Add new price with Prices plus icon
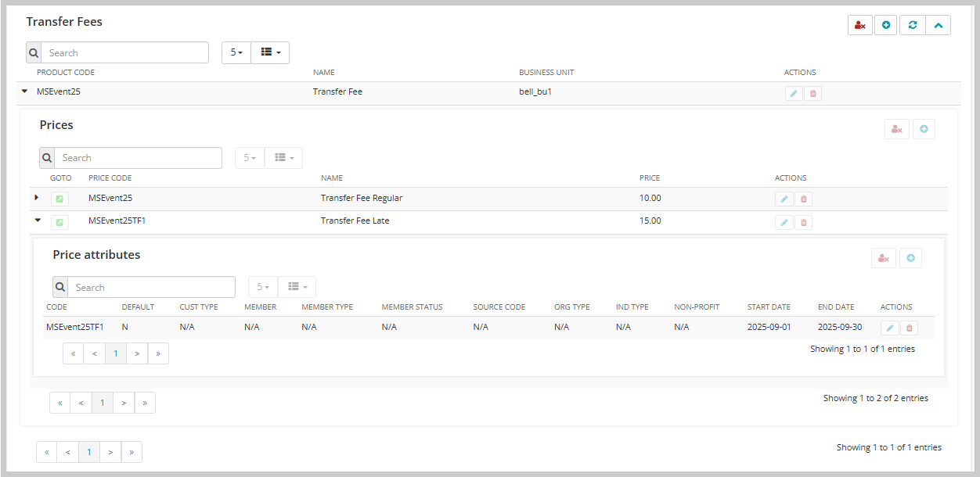This screenshot has width=980, height=477. [x=924, y=129]
